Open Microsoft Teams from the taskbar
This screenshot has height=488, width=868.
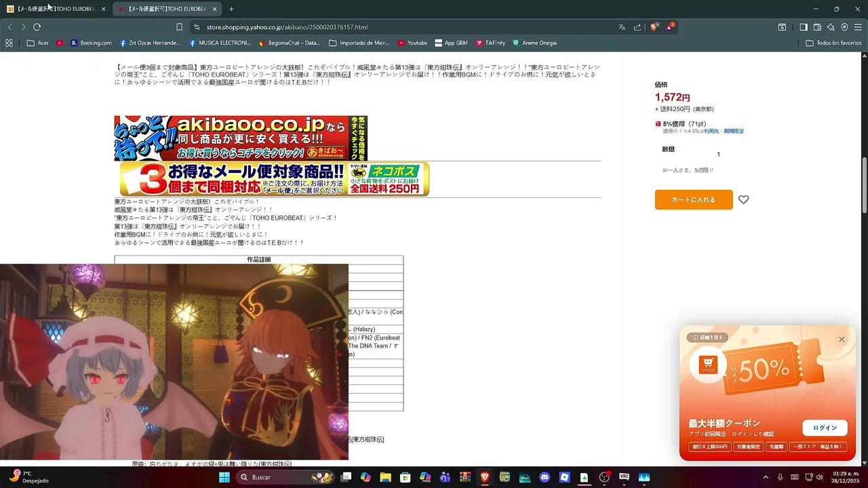445,477
